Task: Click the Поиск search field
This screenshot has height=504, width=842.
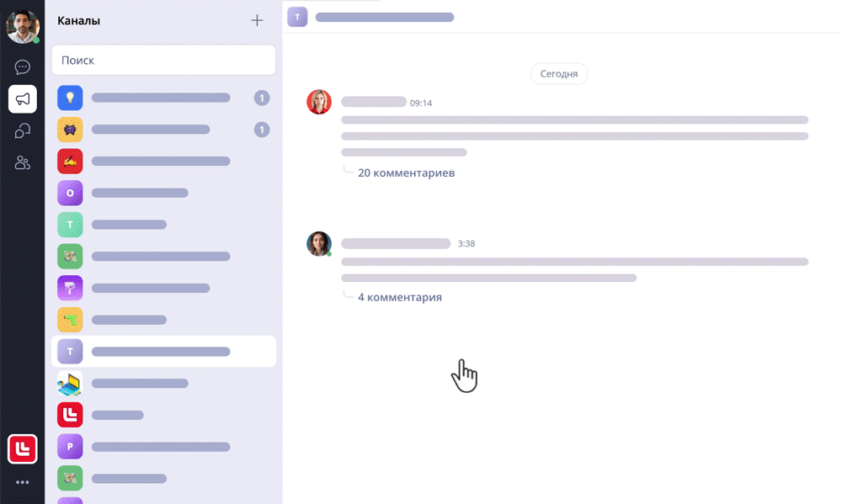Action: click(164, 60)
